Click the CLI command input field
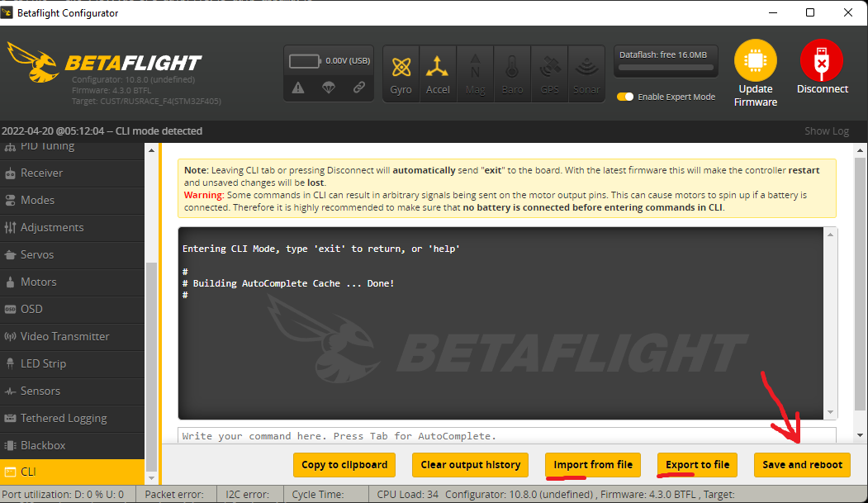Image resolution: width=868 pixels, height=503 pixels. [507, 436]
